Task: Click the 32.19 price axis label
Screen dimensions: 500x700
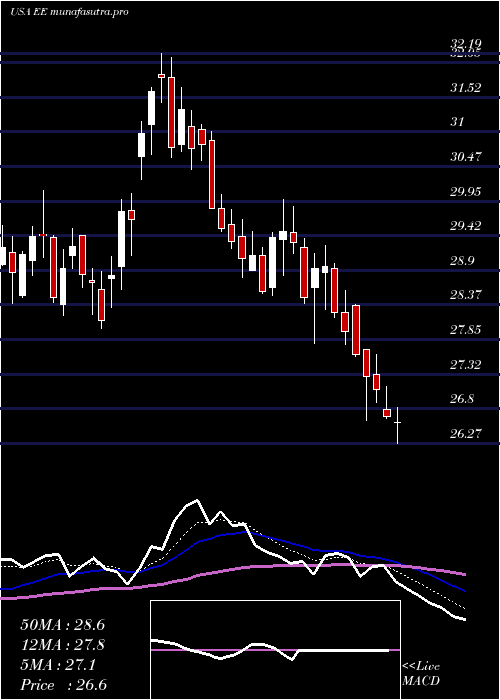Action: pyautogui.click(x=466, y=44)
